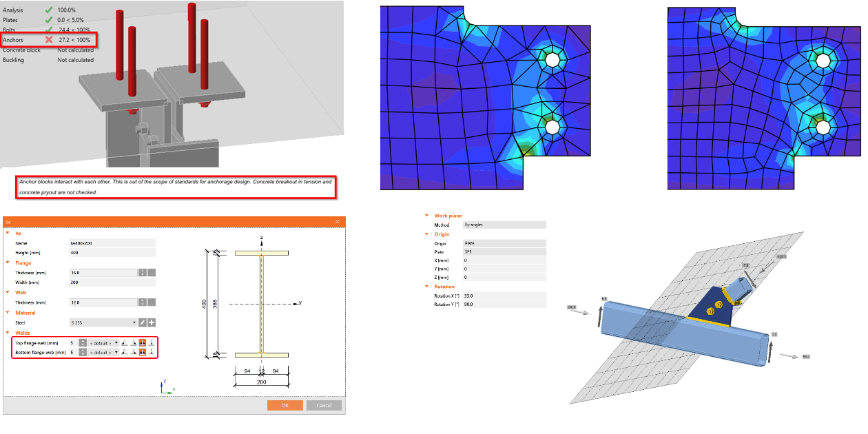Click the Web thickness spinner arrows
This screenshot has height=434, width=868.
pyautogui.click(x=142, y=302)
